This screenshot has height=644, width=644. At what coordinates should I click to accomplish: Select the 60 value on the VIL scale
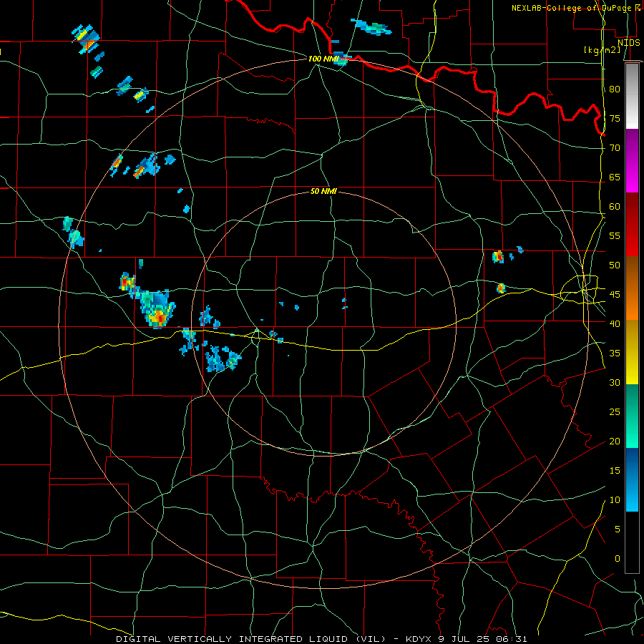615,207
